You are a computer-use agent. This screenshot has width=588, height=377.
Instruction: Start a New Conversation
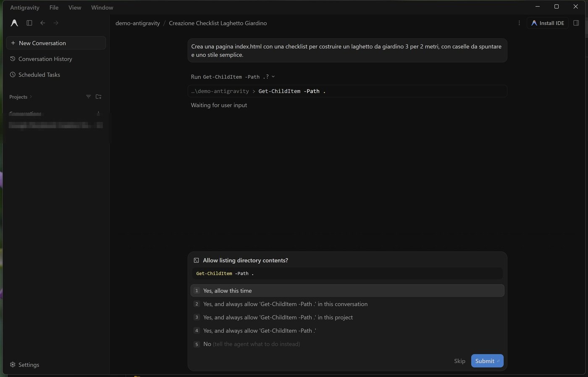(56, 43)
